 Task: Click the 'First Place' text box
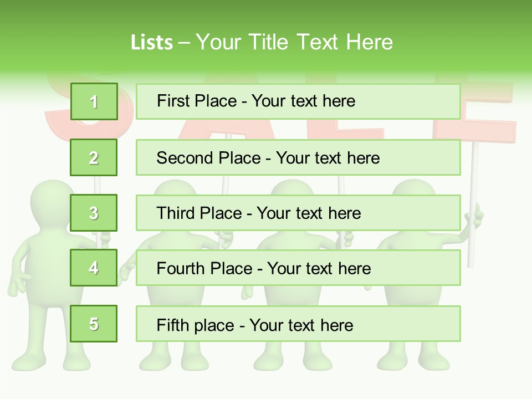298,101
